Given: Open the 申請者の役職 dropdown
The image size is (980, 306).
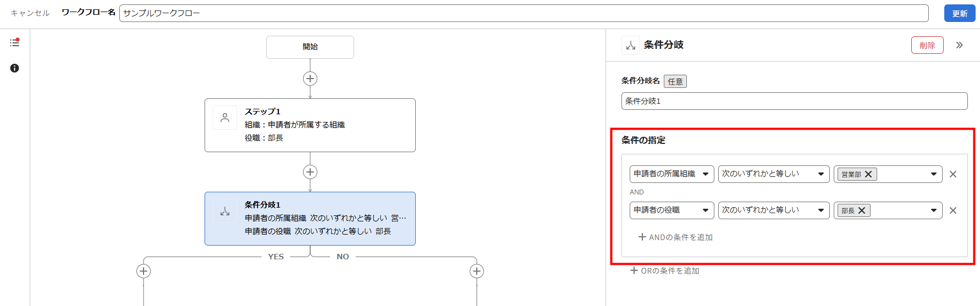Looking at the screenshot, I should pos(671,210).
